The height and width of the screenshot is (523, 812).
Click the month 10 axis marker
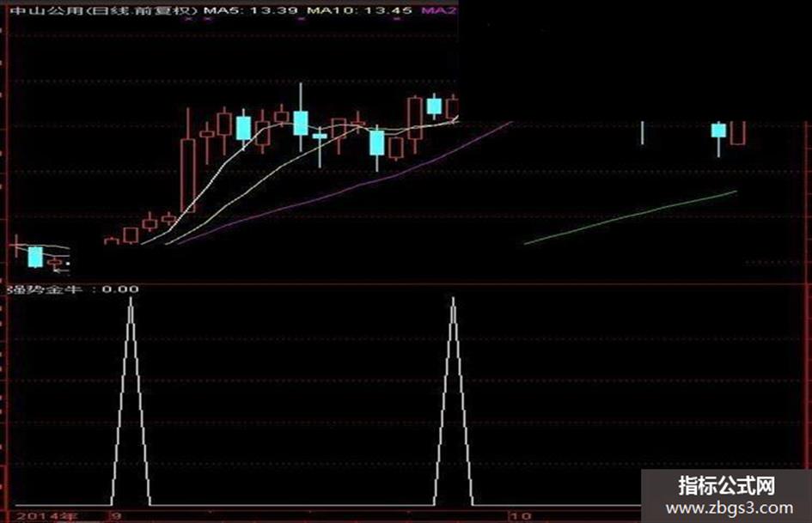[521, 516]
